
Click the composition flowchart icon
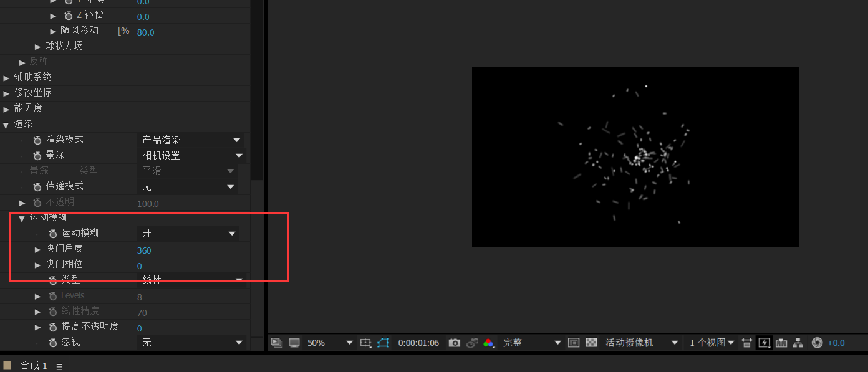[798, 343]
